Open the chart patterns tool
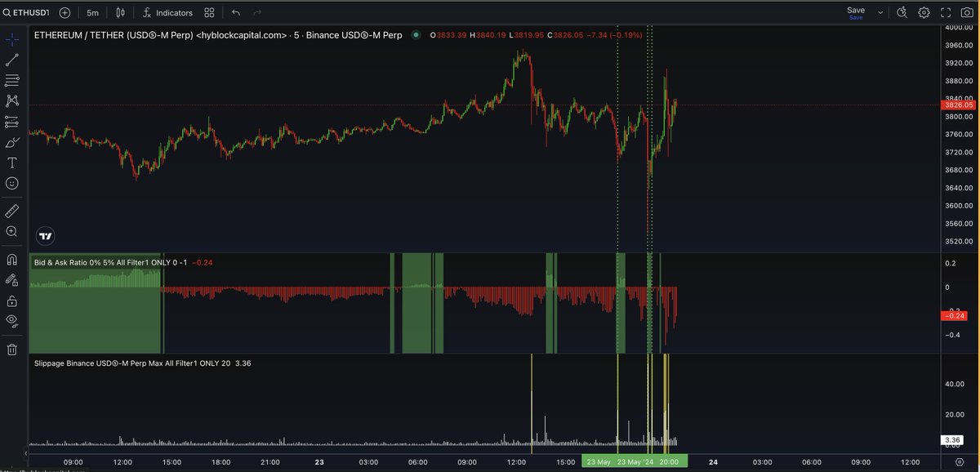The width and height of the screenshot is (980, 472). point(12,101)
